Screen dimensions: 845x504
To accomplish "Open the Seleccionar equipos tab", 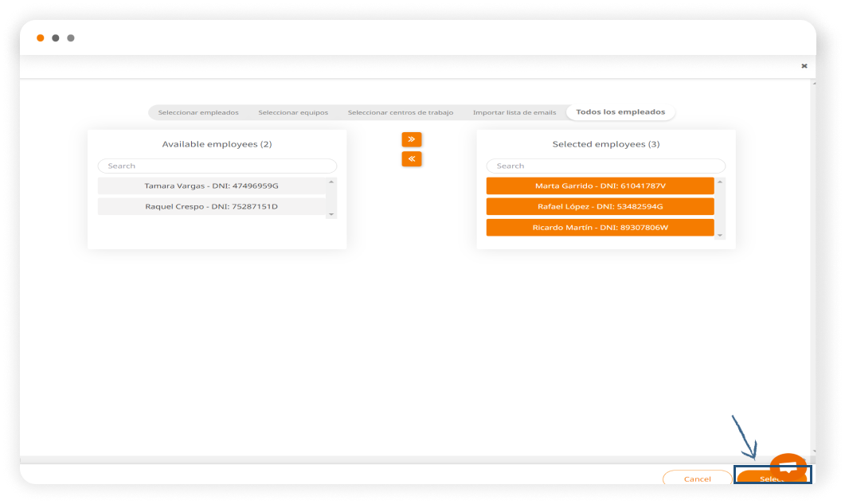I will coord(293,112).
